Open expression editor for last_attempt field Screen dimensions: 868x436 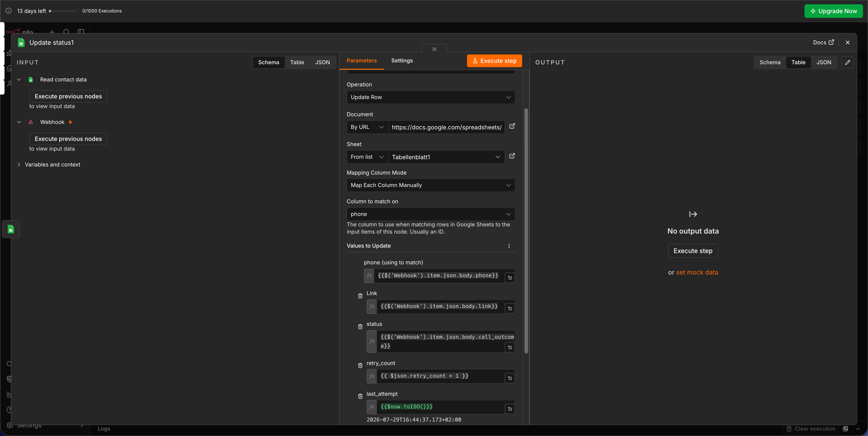pyautogui.click(x=510, y=409)
